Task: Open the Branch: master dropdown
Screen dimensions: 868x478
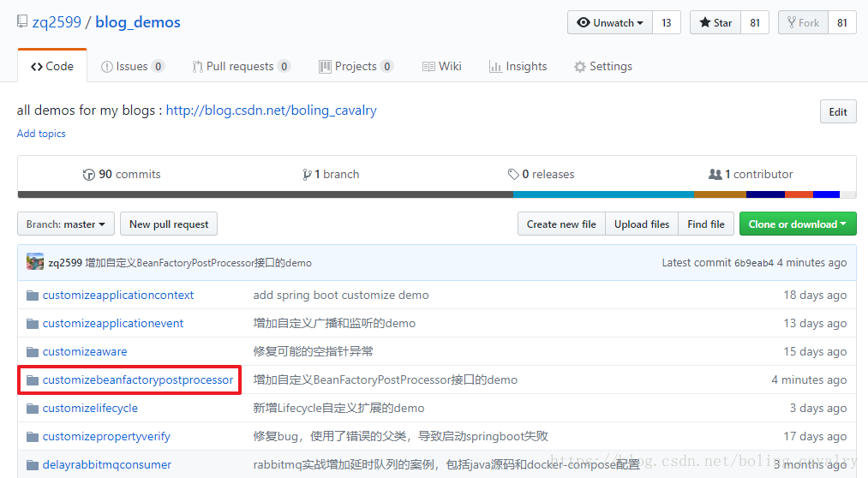Action: tap(66, 224)
